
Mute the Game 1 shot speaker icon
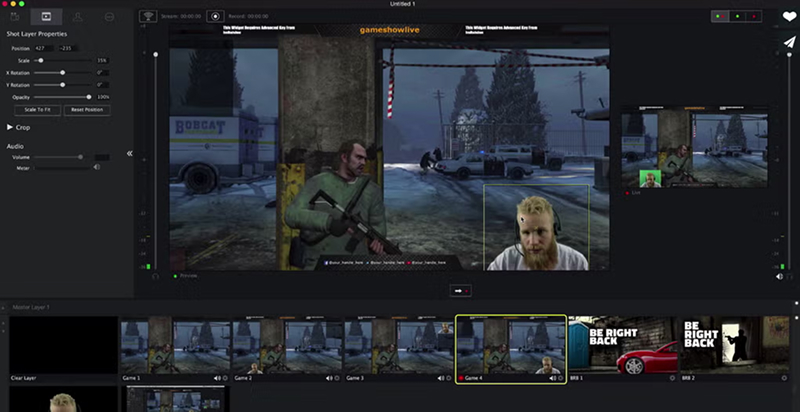click(217, 378)
